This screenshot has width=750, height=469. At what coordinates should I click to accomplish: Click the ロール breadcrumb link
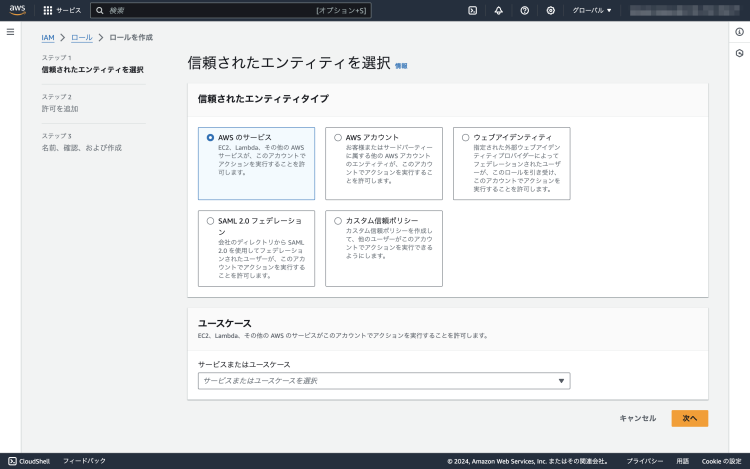click(82, 37)
